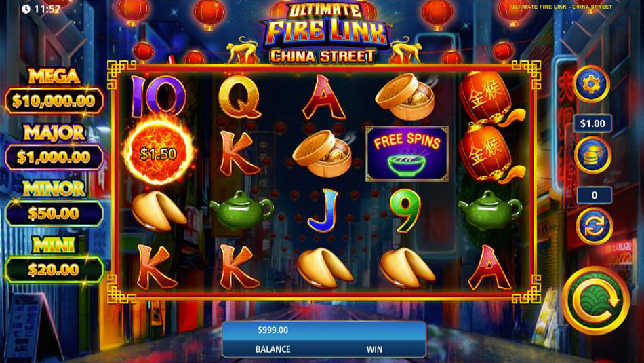The image size is (644, 363).
Task: Click the Ultimate Fire Link China Street logo
Action: [323, 34]
